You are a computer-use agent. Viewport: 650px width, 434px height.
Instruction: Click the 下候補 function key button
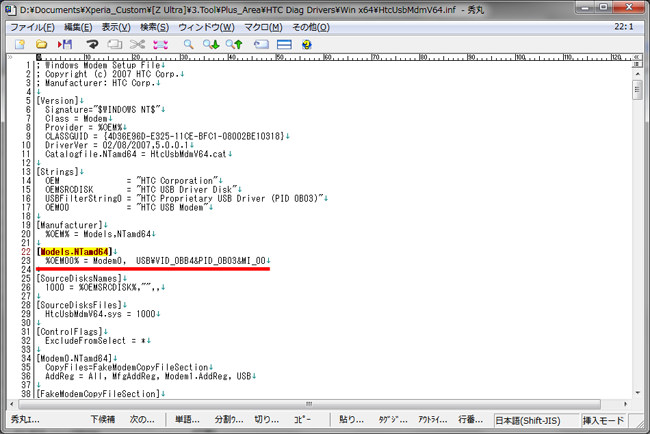103,419
